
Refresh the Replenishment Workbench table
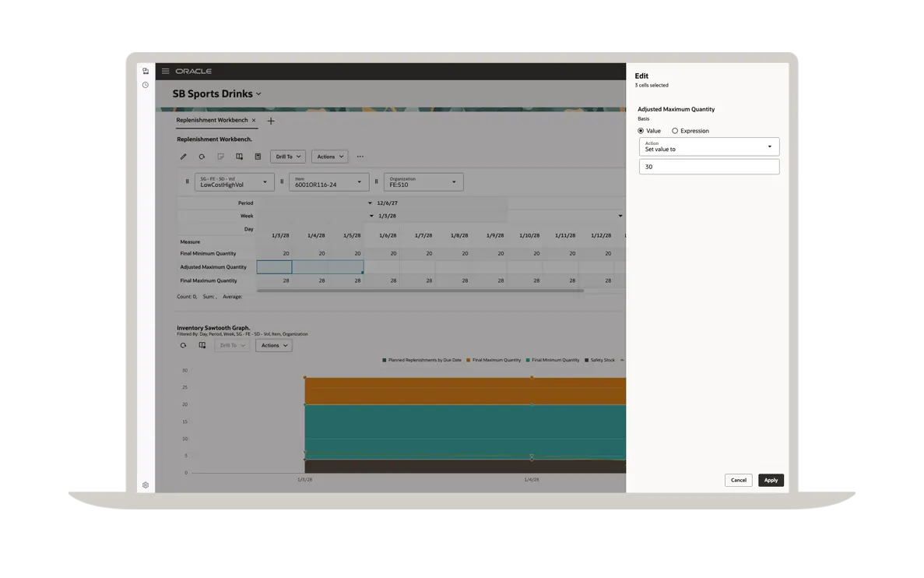pos(202,157)
